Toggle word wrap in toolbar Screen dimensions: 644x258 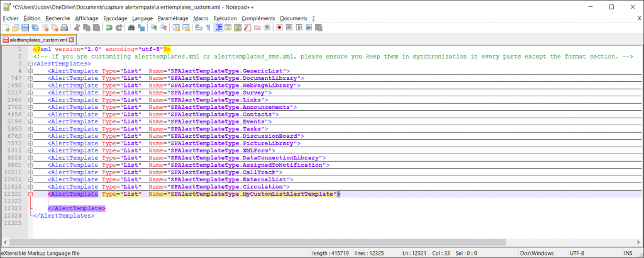point(199,28)
